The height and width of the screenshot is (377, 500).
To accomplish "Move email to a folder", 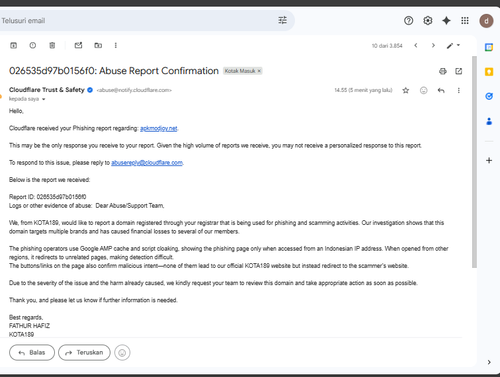I will pos(98,45).
